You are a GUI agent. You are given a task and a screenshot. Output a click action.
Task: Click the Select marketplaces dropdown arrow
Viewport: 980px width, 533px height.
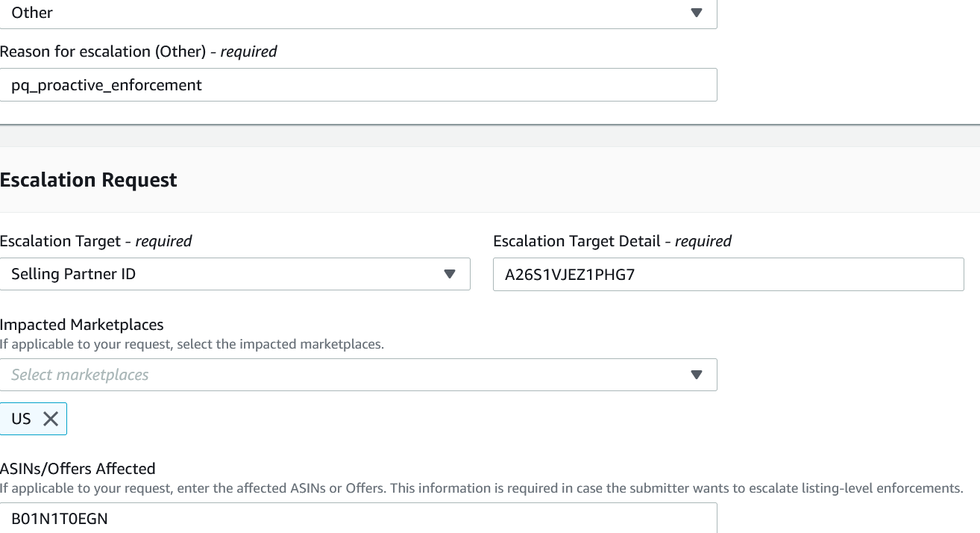697,375
